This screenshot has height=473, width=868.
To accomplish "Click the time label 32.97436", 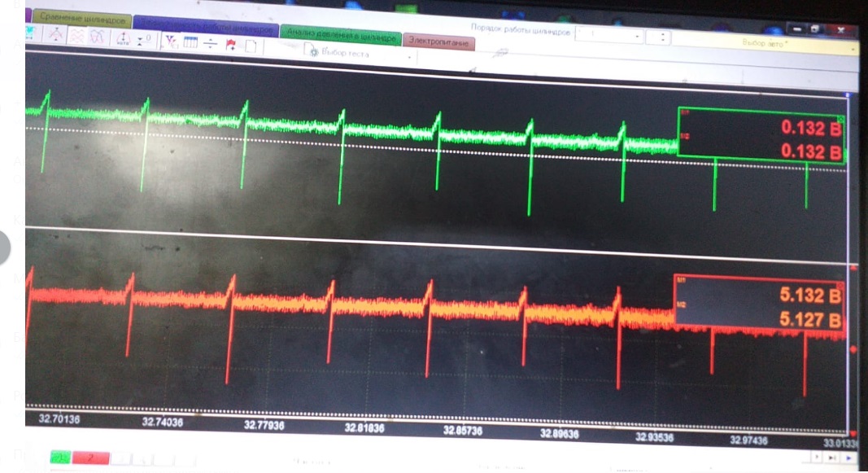I will (x=749, y=441).
